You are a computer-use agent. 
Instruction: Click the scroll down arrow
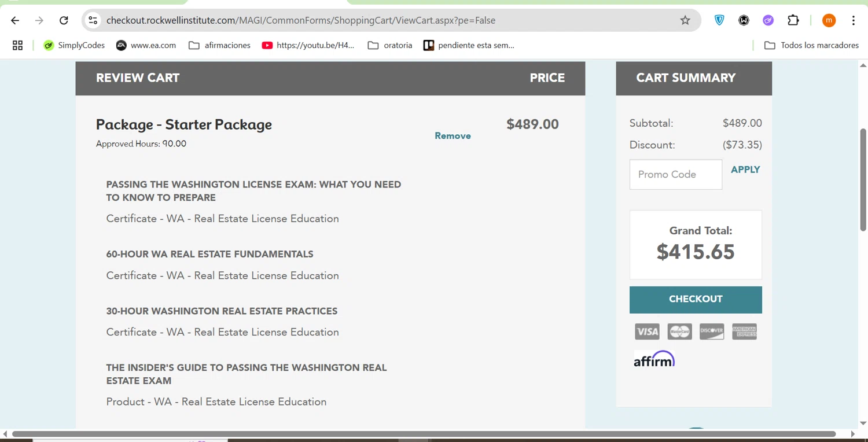coord(863,423)
